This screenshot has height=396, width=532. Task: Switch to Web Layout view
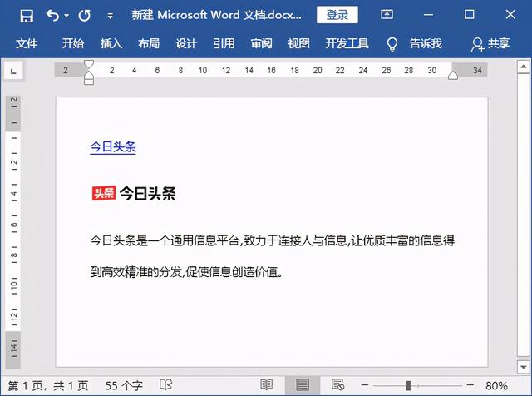tap(337, 385)
